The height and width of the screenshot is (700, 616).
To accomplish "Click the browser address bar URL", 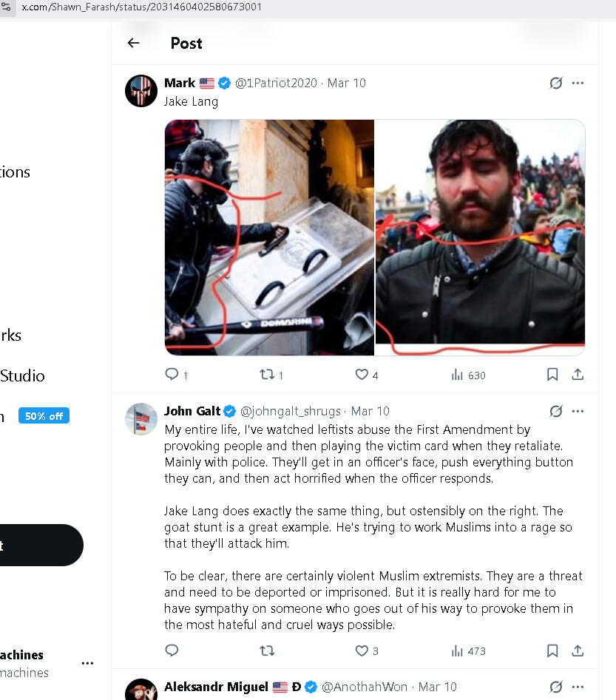I will pos(141,7).
